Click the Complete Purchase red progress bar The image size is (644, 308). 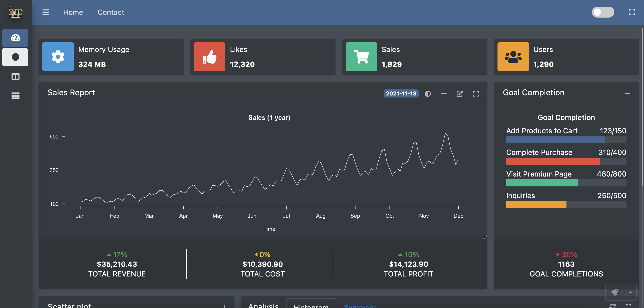tap(553, 161)
